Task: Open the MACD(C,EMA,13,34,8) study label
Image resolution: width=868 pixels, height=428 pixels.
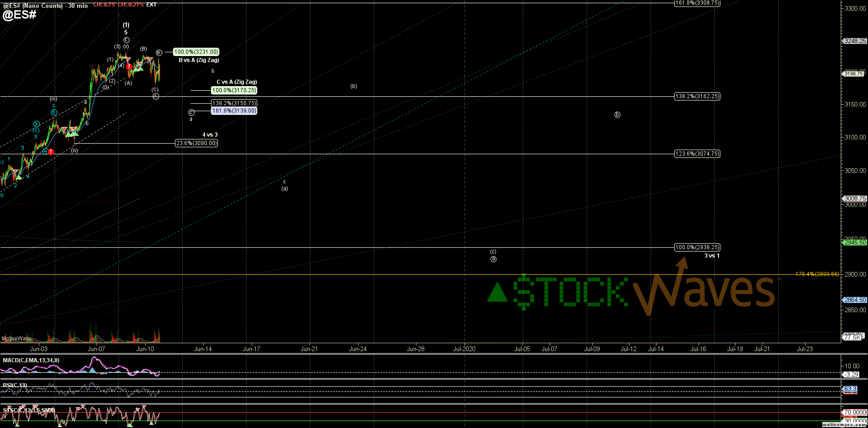Action: click(x=31, y=360)
